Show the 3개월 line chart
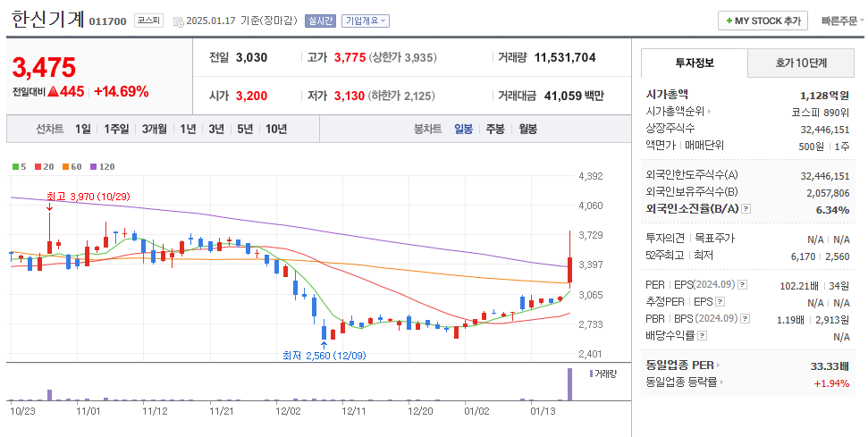 pos(155,129)
